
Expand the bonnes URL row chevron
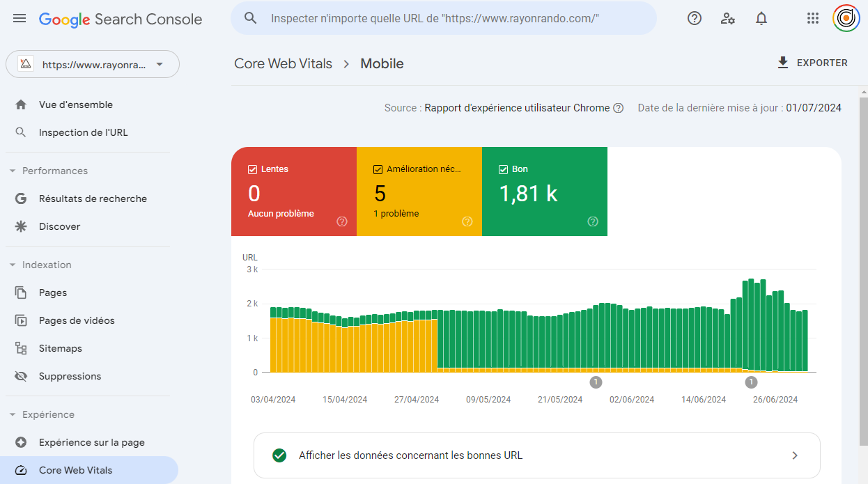795,455
